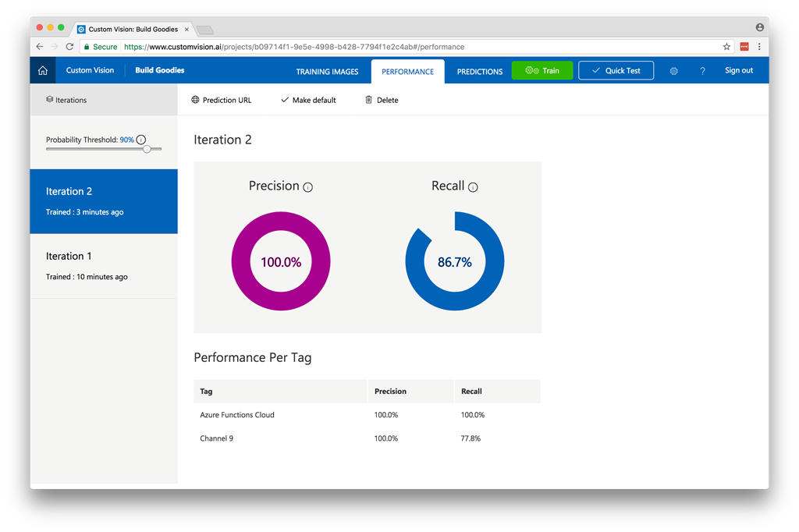Click the Quick Test button
The image size is (799, 532).
616,70
